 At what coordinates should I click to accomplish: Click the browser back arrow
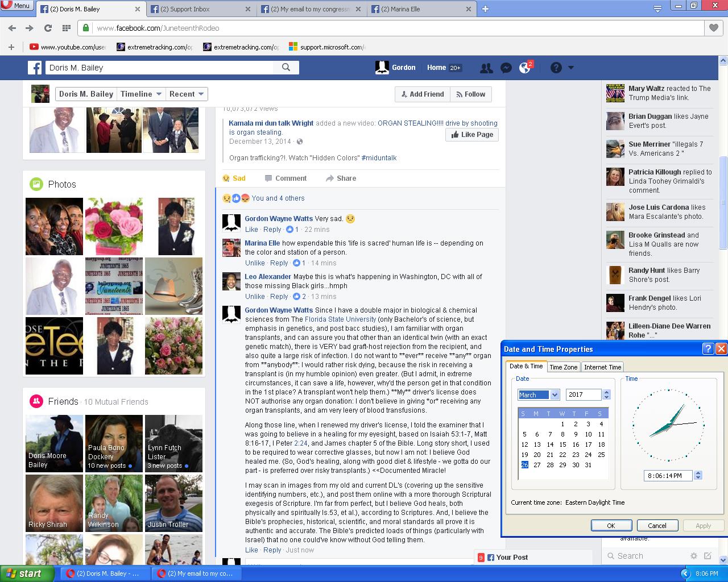point(12,28)
